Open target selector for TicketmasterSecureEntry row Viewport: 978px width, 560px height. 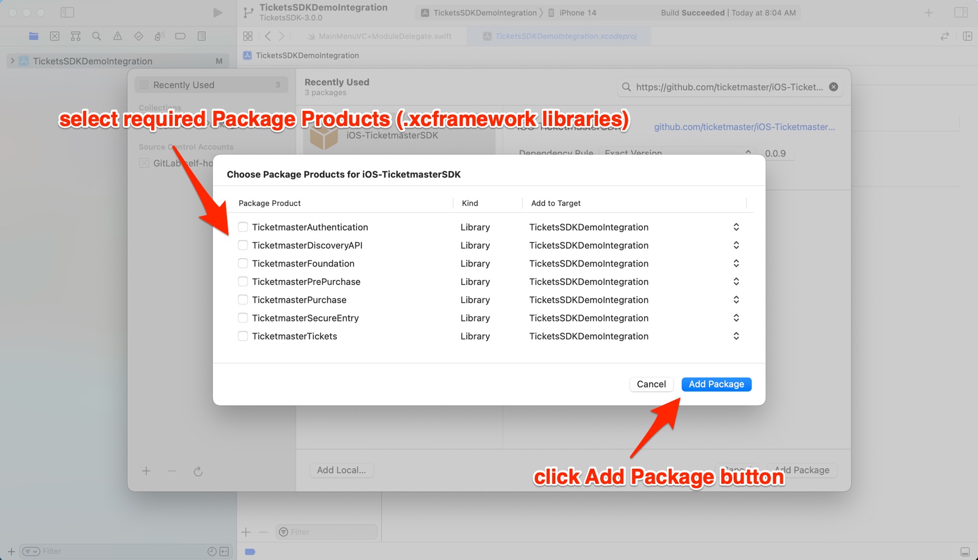pyautogui.click(x=736, y=318)
